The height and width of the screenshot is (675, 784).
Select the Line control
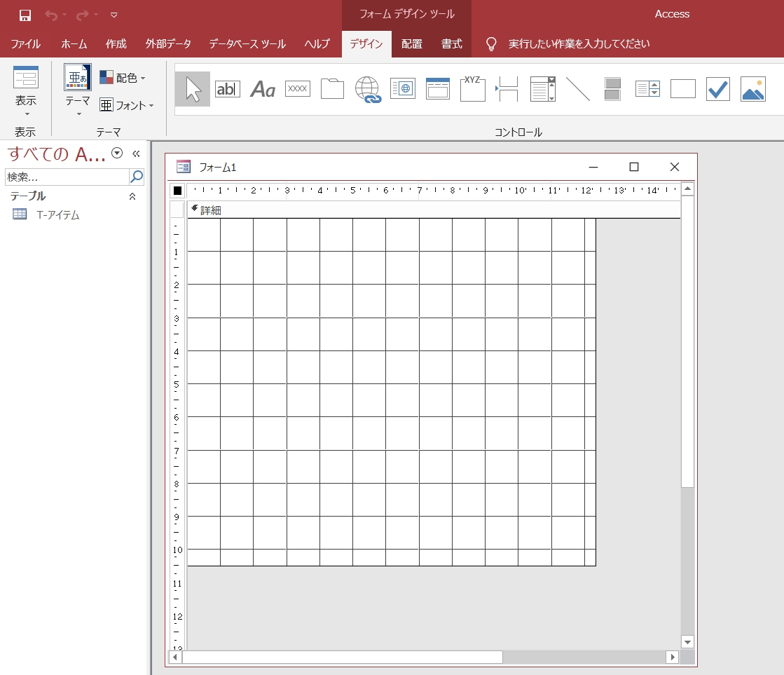[577, 88]
